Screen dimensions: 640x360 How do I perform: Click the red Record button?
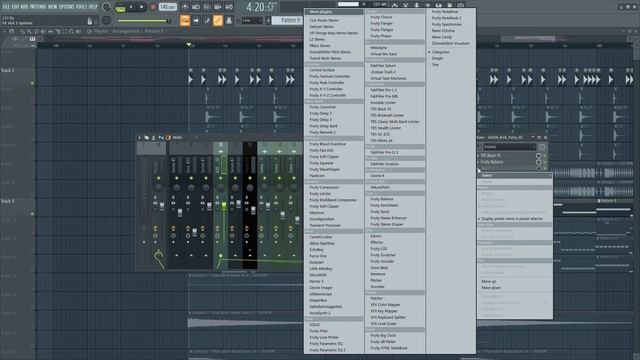[x=153, y=7]
